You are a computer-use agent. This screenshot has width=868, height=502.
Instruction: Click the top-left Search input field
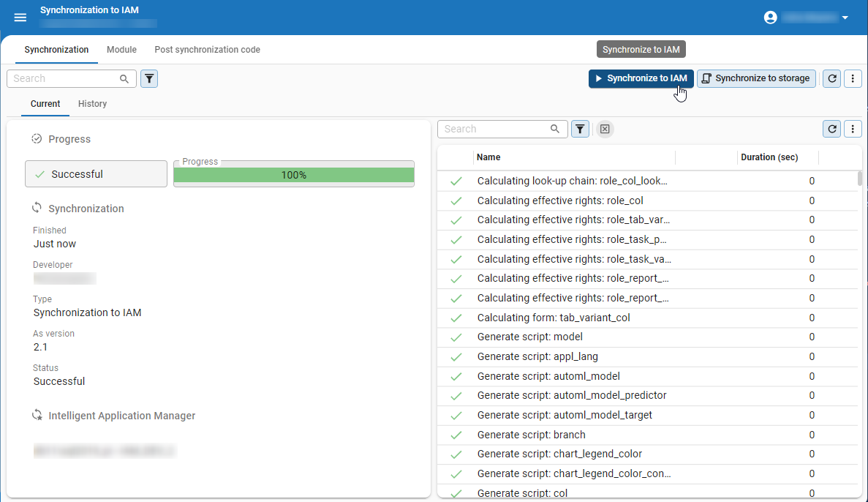64,78
